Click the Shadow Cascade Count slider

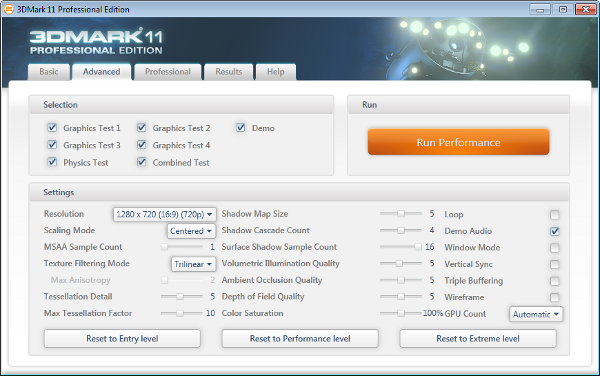click(401, 230)
